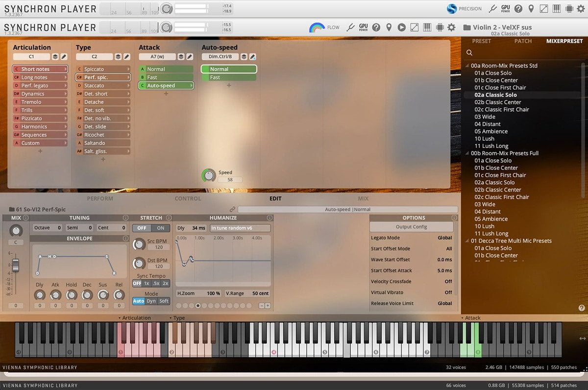Open settings gear in the back player toolbar
This screenshot has height=390, width=588.
pos(582,8)
